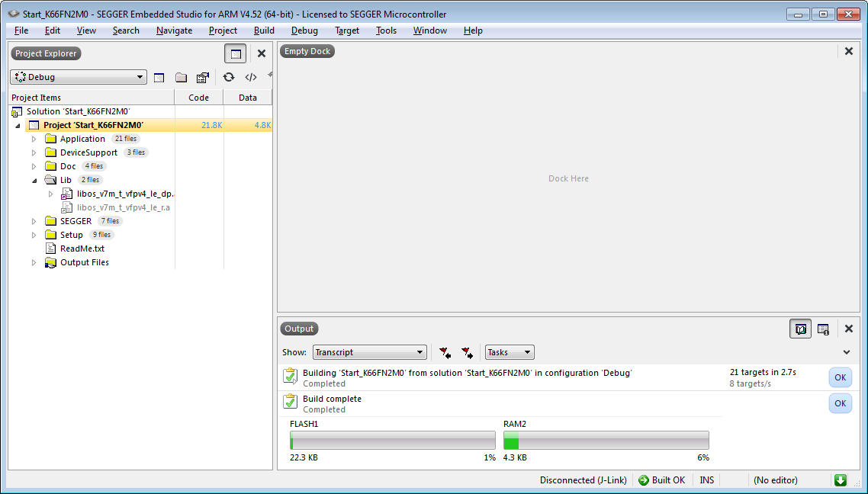Click OK button next to Build complete

[840, 403]
